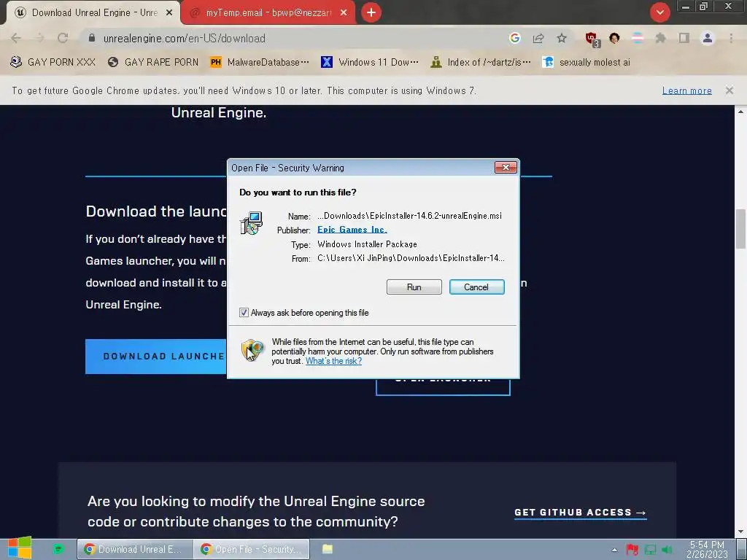Viewport: 747px width, 560px height.
Task: Open the What's the risk? link
Action: click(x=333, y=361)
